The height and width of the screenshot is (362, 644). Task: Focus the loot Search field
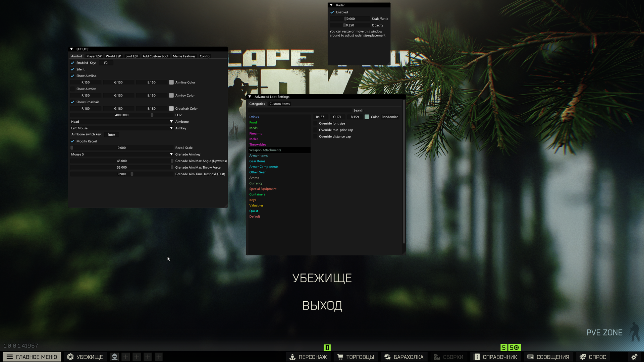tap(300, 110)
